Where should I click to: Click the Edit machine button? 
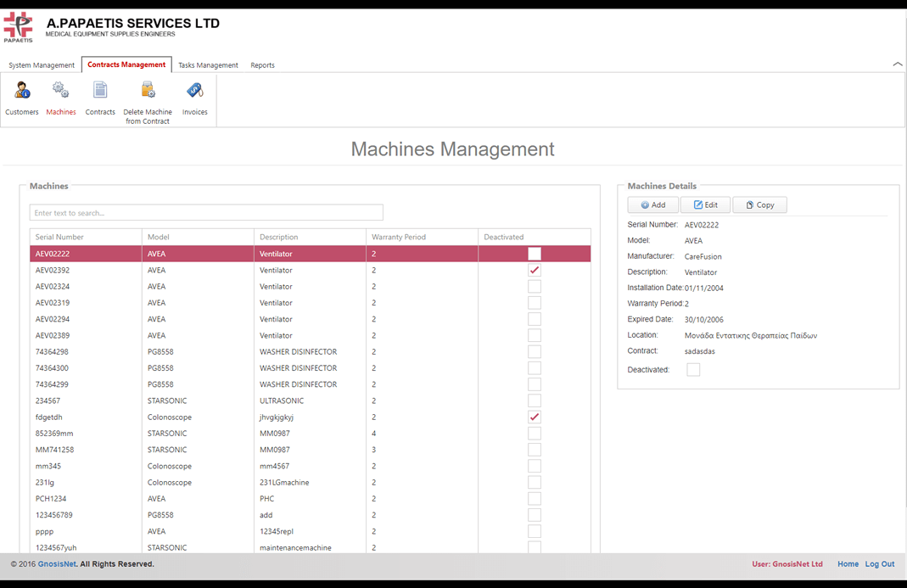coord(705,204)
